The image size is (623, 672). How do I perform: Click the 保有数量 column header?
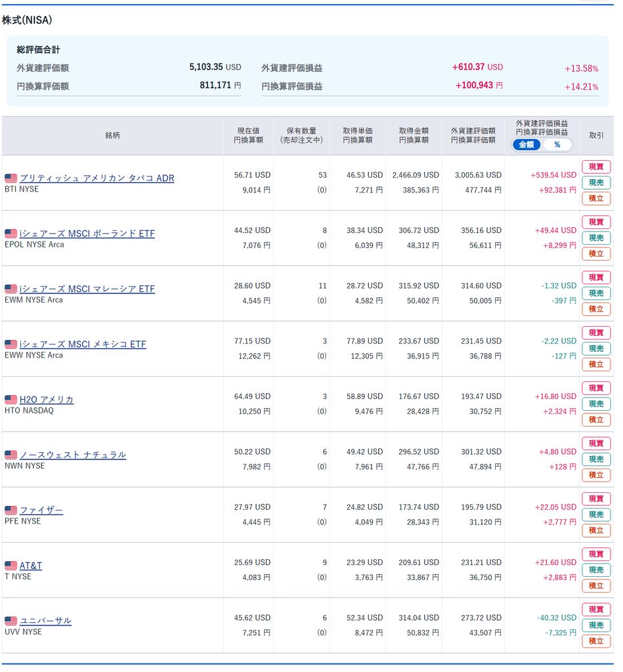tap(301, 135)
